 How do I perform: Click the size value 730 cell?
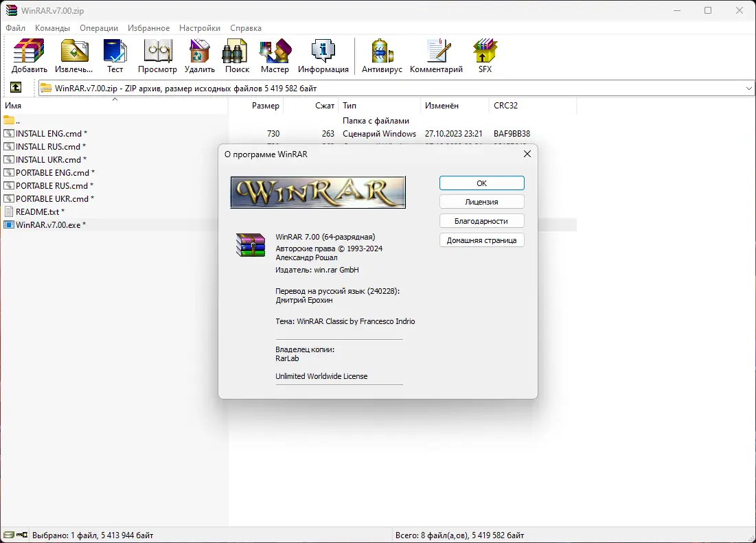[x=273, y=133]
